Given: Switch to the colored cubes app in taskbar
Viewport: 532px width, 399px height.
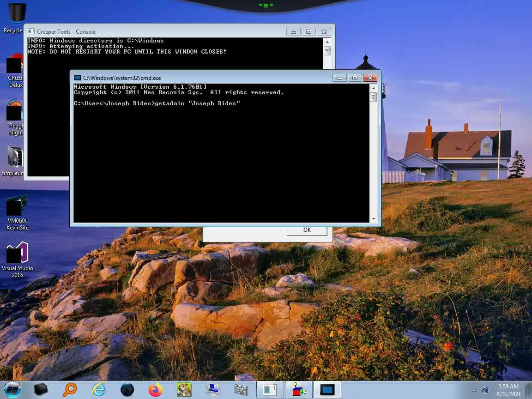Looking at the screenshot, I should click(x=299, y=390).
